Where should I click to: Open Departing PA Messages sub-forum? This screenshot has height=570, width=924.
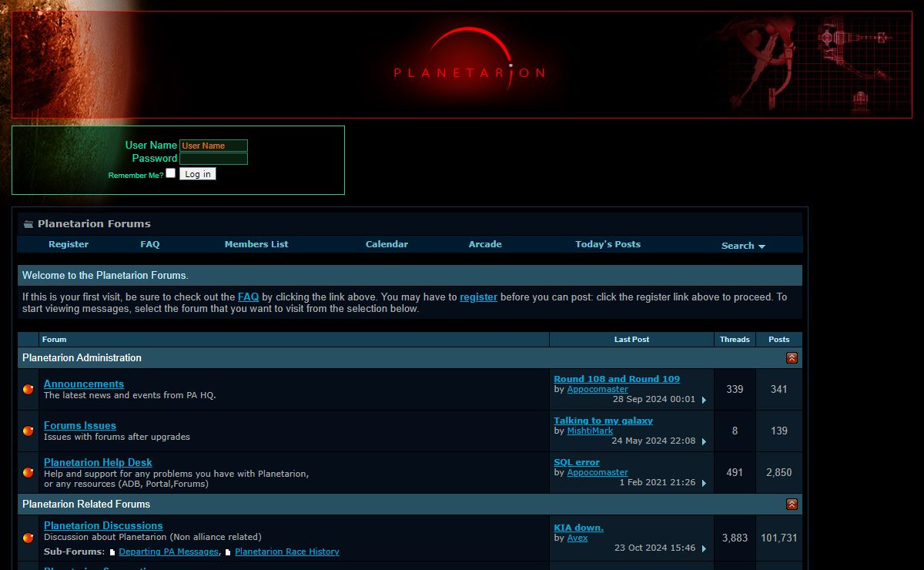pyautogui.click(x=169, y=552)
